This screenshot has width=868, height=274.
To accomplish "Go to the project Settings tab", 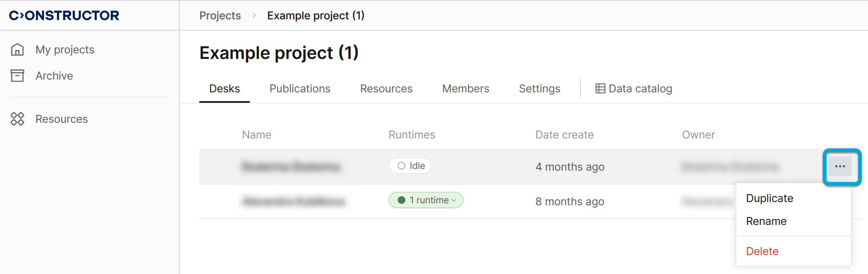I will [539, 88].
